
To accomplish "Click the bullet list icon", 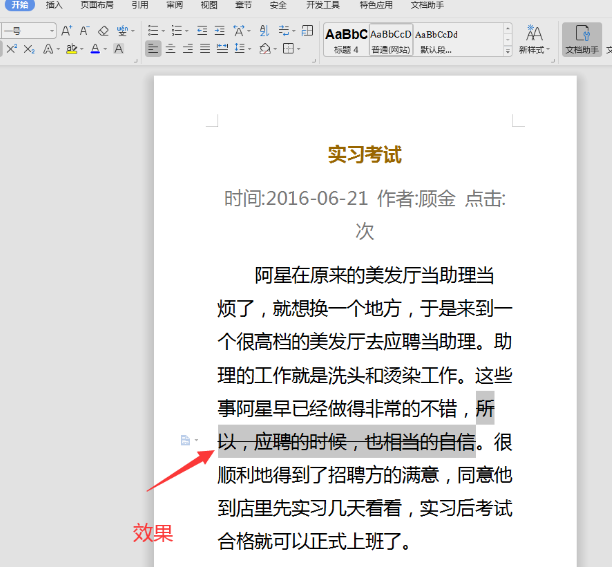I will pos(153,30).
